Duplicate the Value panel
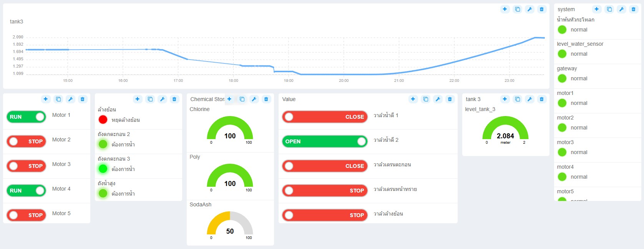 tap(426, 99)
